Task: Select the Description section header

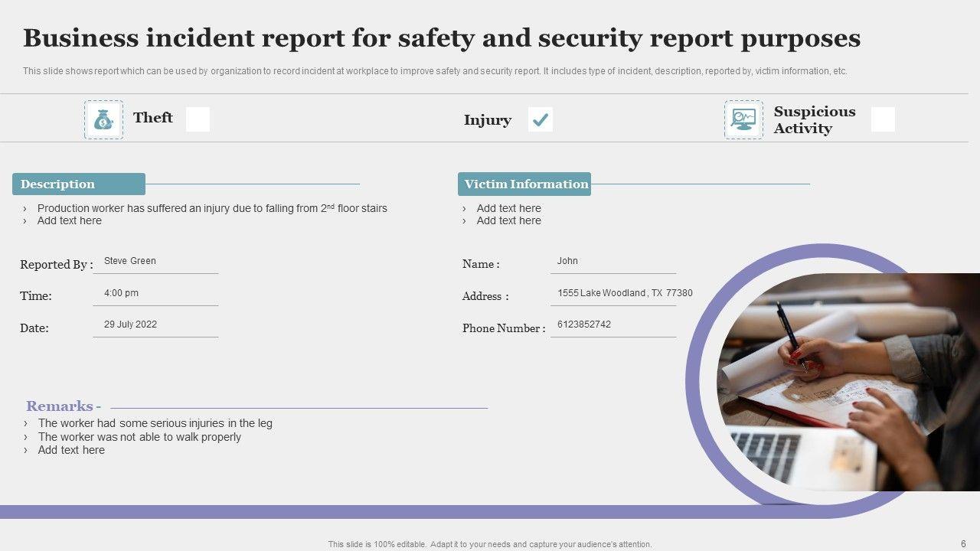Action: coord(78,184)
